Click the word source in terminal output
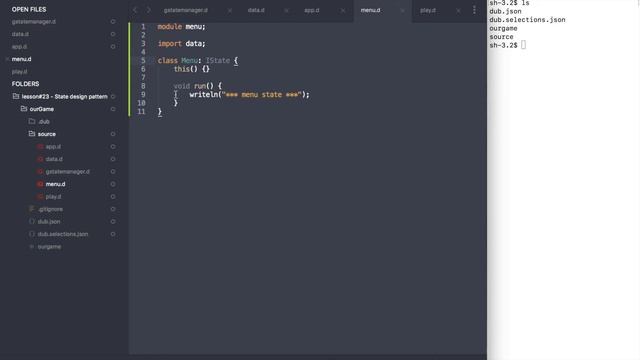 (501, 37)
